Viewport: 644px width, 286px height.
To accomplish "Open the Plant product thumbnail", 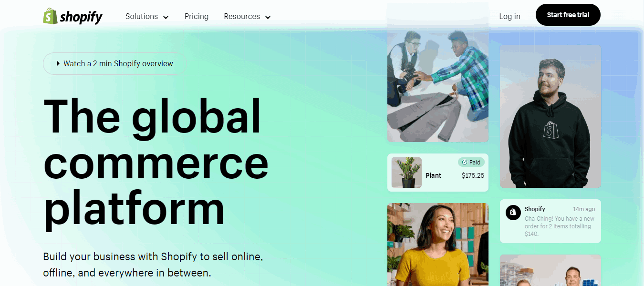I will point(406,173).
